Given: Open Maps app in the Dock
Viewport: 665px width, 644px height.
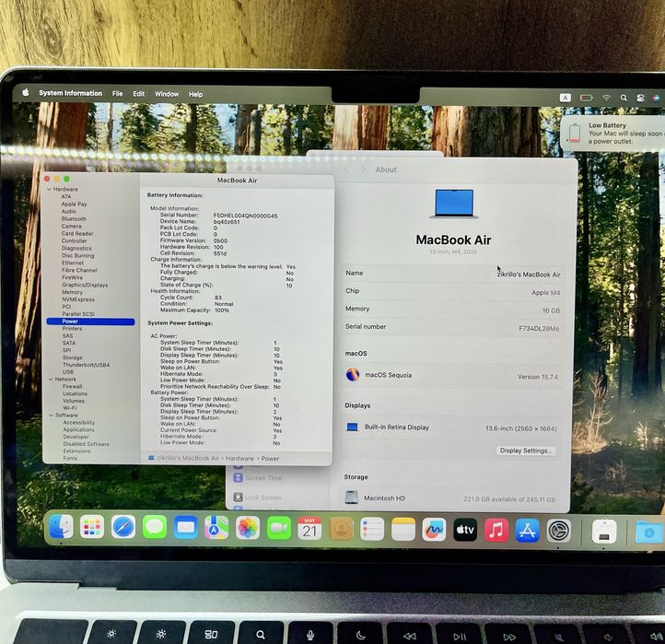Looking at the screenshot, I should pos(216,528).
